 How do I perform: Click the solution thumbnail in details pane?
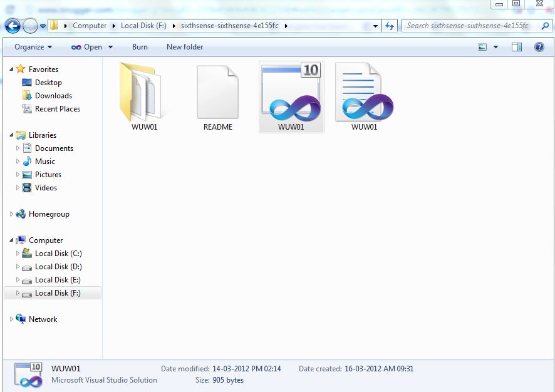28,374
